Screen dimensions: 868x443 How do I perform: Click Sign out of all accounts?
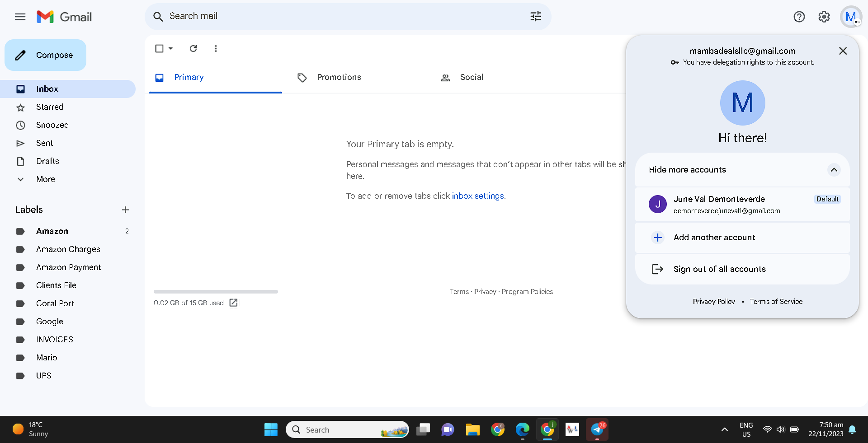click(742, 269)
